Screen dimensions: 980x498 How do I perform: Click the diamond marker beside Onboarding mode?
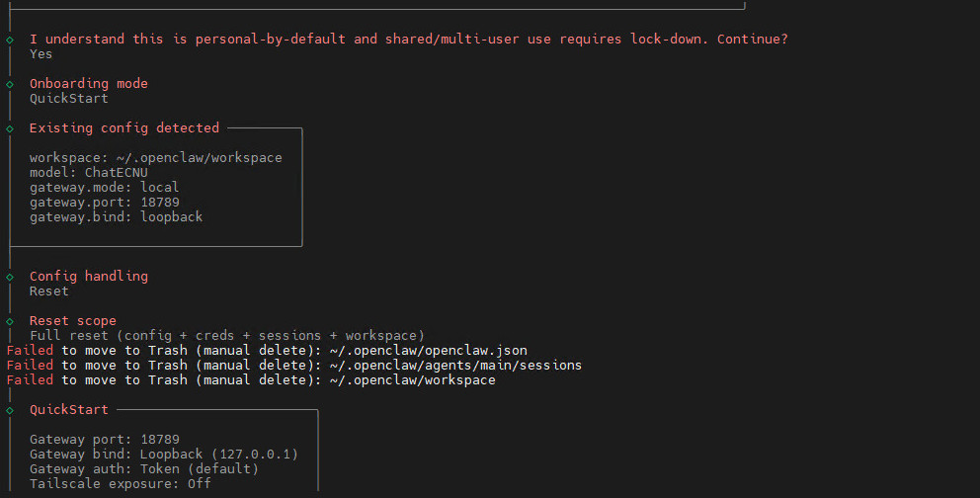coord(10,84)
